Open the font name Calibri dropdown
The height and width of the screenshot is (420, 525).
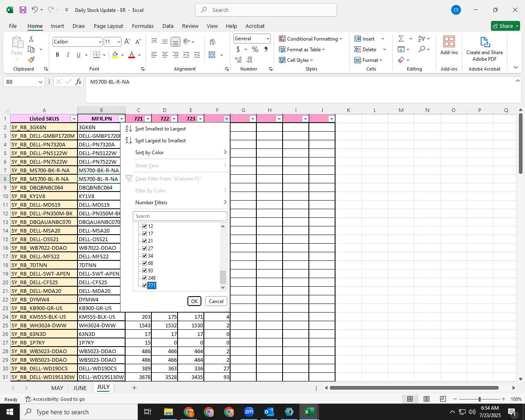(x=100, y=42)
